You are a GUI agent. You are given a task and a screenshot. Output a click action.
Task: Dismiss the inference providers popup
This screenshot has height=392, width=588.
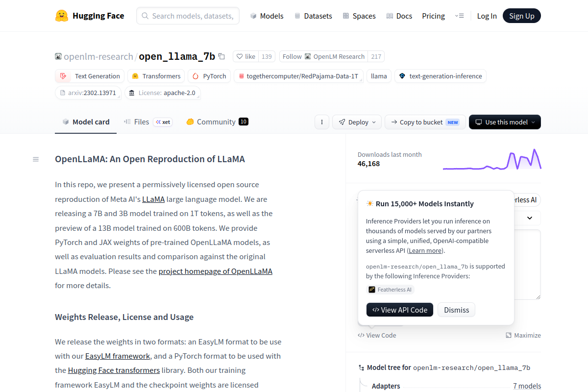tap(456, 310)
